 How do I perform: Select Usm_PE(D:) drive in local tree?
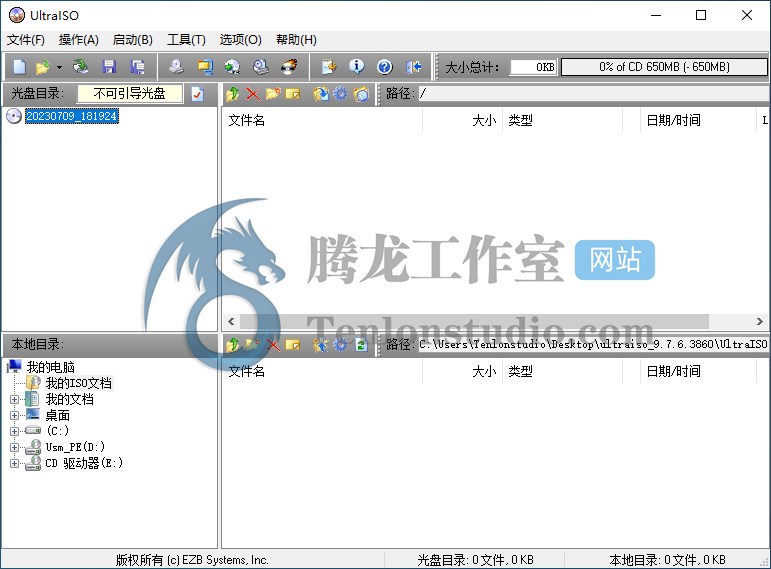pos(75,447)
